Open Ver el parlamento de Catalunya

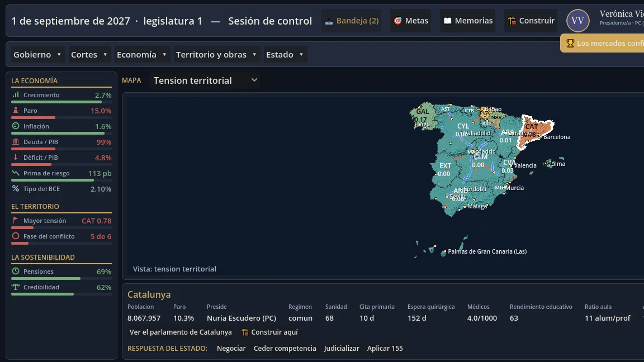point(181,332)
